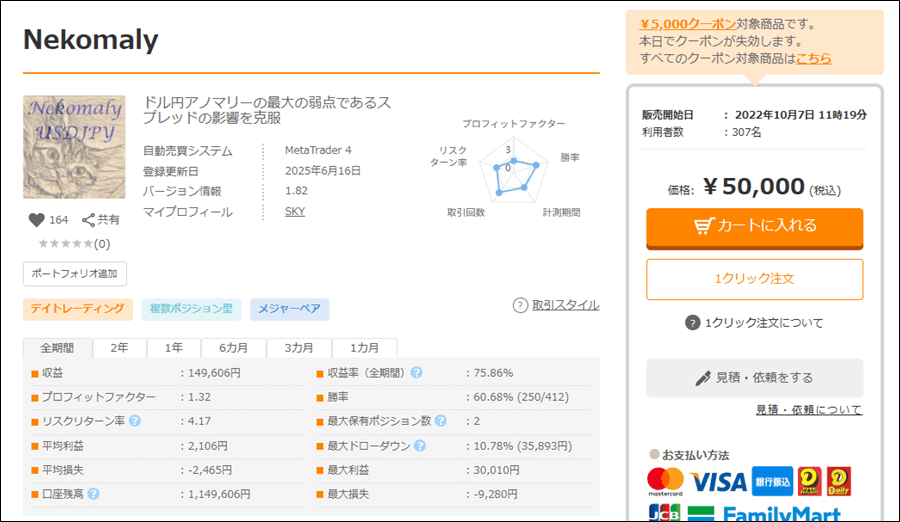Open the SKY profile link

click(x=295, y=211)
